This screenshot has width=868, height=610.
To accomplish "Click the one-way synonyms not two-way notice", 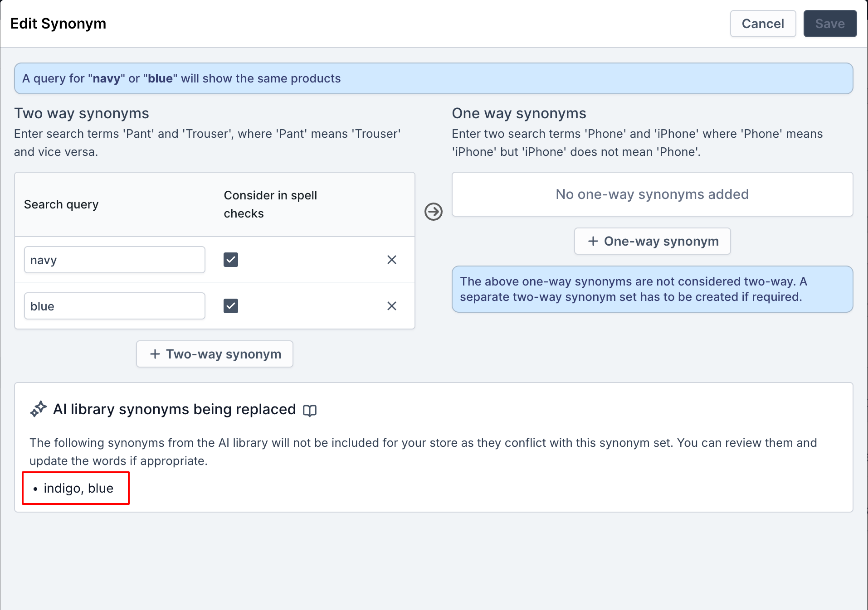I will pos(653,289).
